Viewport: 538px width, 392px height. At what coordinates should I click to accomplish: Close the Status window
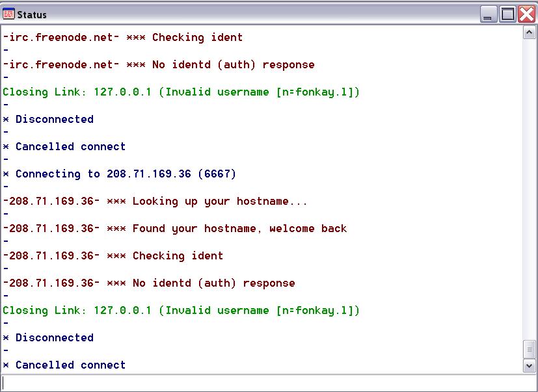click(526, 14)
